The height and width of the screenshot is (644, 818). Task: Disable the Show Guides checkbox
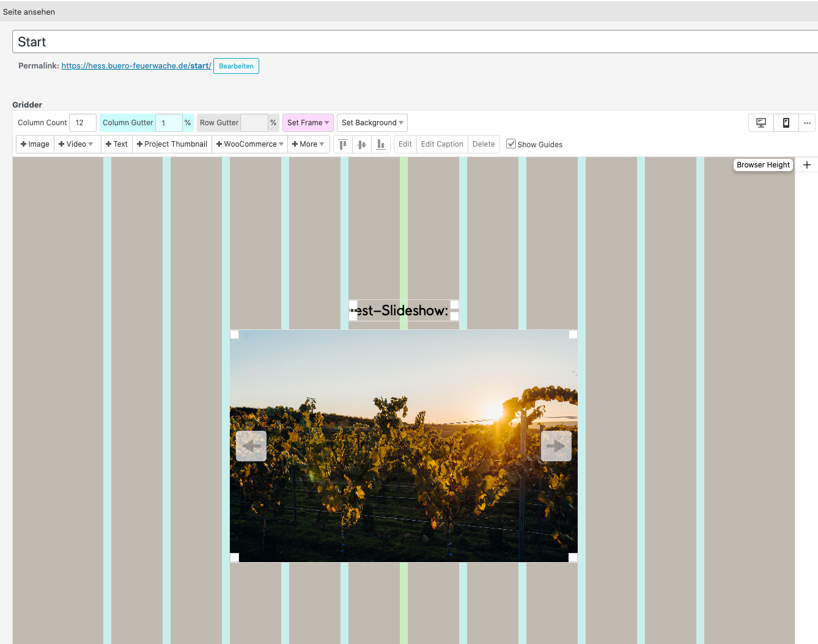pyautogui.click(x=511, y=144)
